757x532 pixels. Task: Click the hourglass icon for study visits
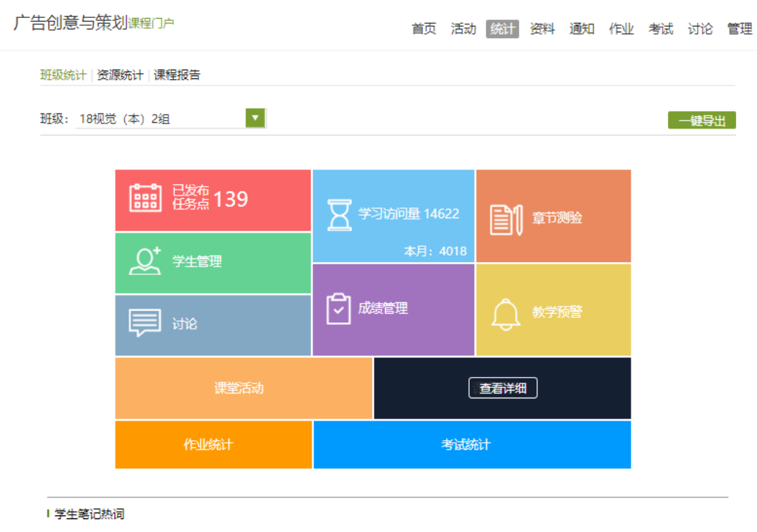(x=339, y=215)
